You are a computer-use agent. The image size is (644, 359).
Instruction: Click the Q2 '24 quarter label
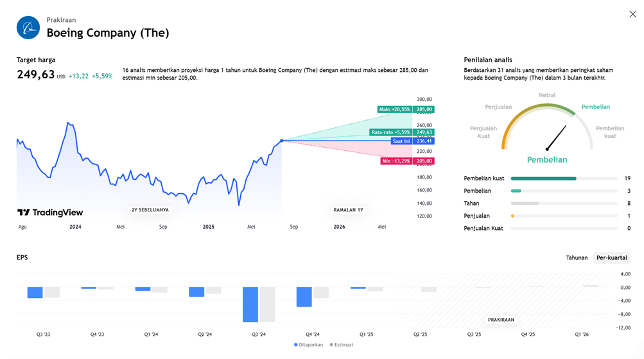tap(205, 335)
